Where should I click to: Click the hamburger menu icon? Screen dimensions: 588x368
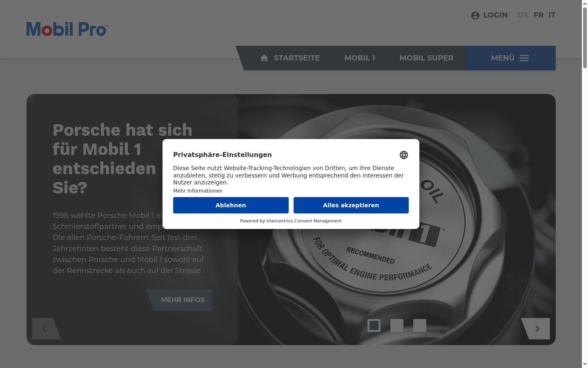(x=524, y=58)
